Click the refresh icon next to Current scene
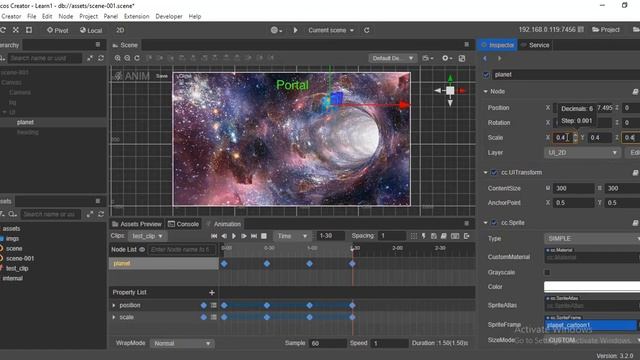Screen dimensions: 640x360 367,30
